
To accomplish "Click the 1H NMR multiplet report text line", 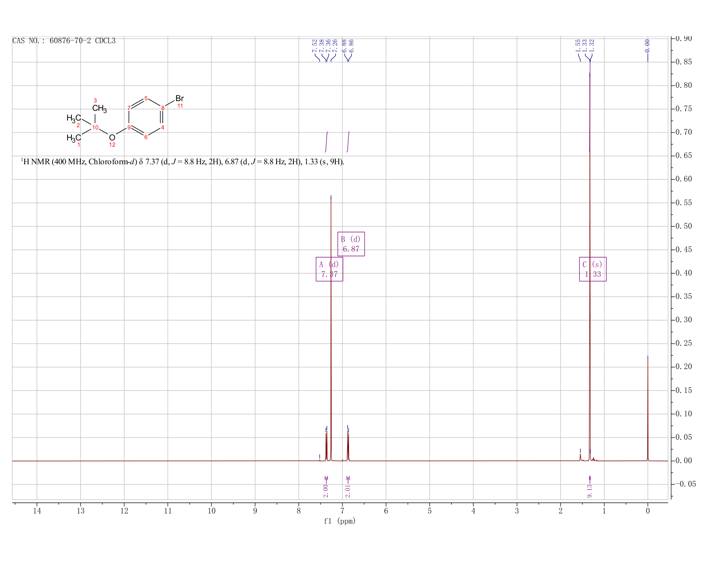I will [x=183, y=162].
